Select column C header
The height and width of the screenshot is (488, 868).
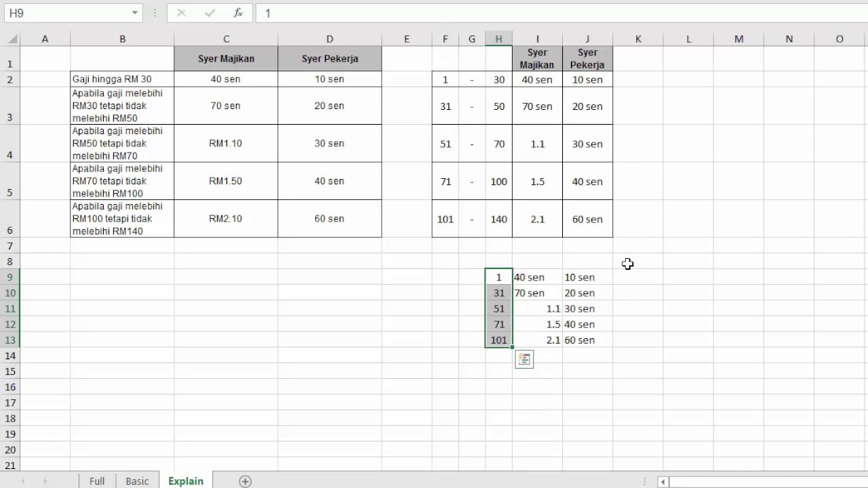[x=226, y=39]
